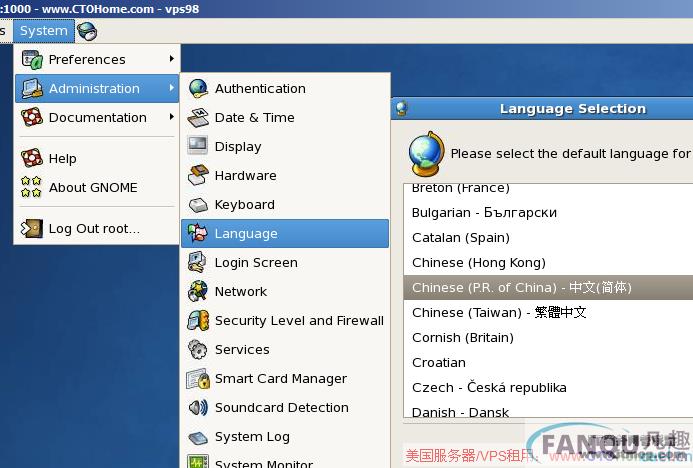Select Chinese (P.R. of China) row

548,288
